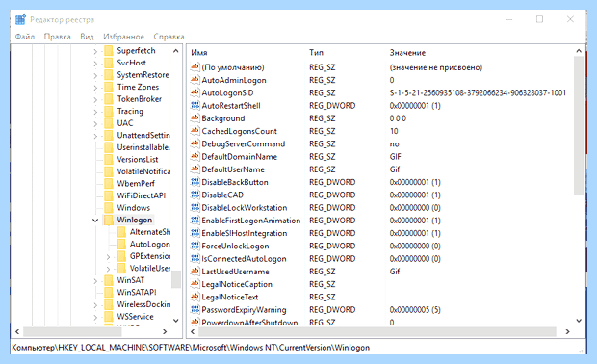Click the SID value starting with S-1-5-21

pos(478,92)
